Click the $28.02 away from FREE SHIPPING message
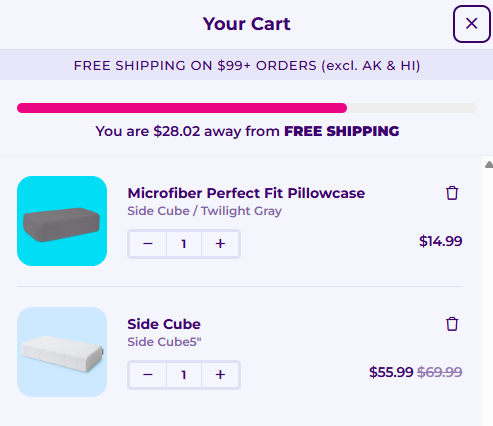The width and height of the screenshot is (493, 426). tap(247, 131)
